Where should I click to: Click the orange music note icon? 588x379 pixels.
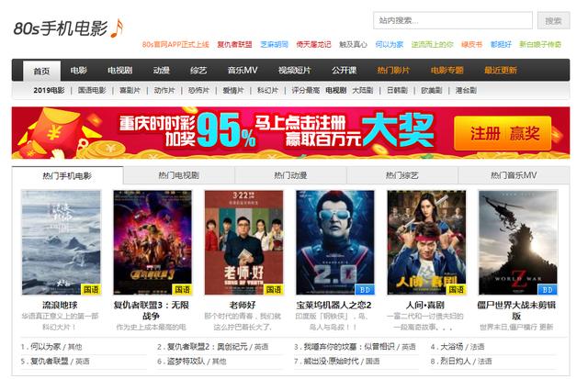(117, 28)
